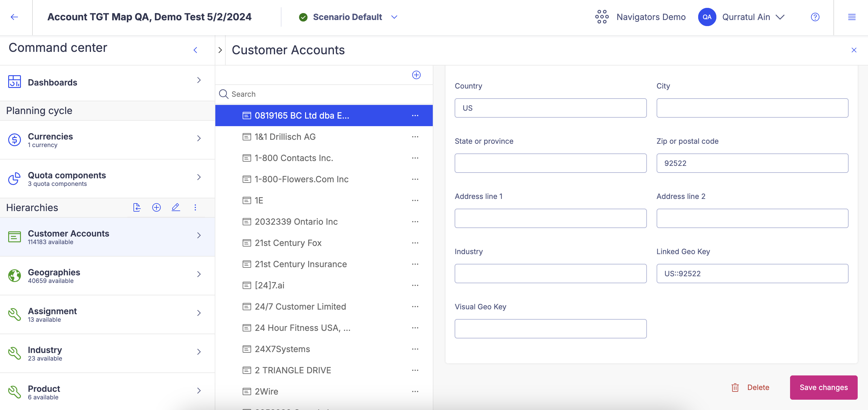Click the Product wrench icon
Image resolution: width=868 pixels, height=410 pixels.
pyautogui.click(x=15, y=392)
